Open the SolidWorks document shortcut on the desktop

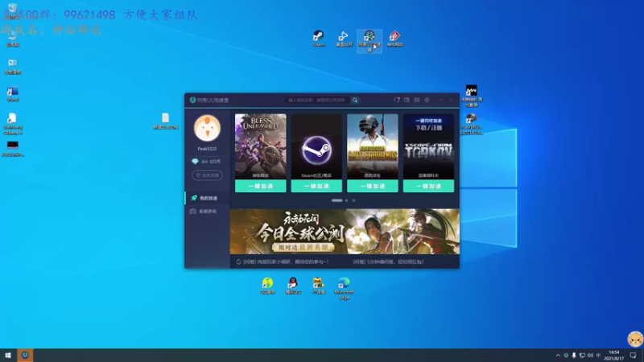pyautogui.click(x=12, y=124)
